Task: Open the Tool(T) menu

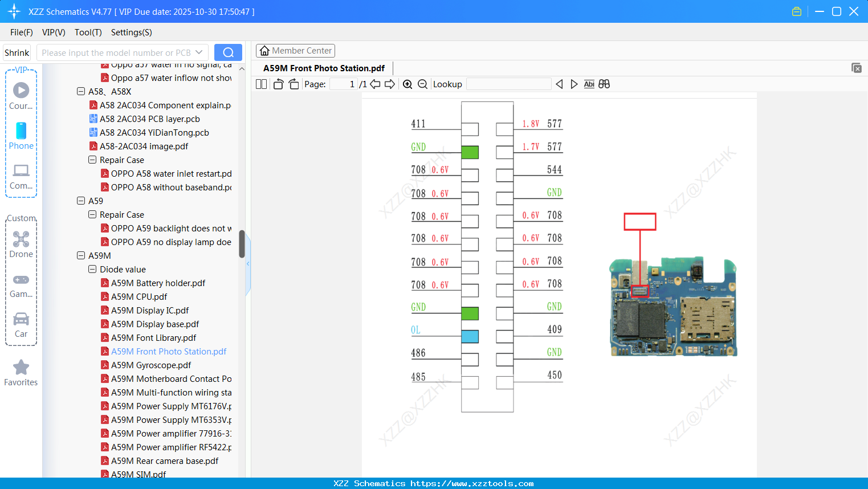Action: 88,32
